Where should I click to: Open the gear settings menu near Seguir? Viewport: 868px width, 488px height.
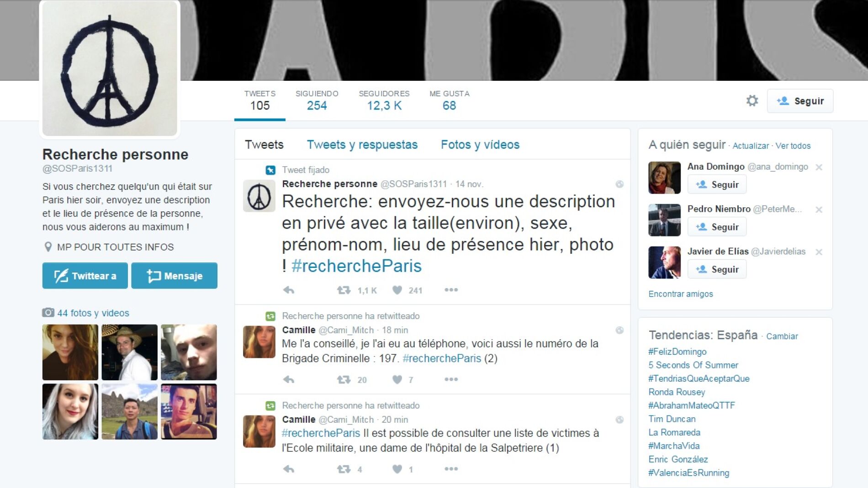click(752, 100)
